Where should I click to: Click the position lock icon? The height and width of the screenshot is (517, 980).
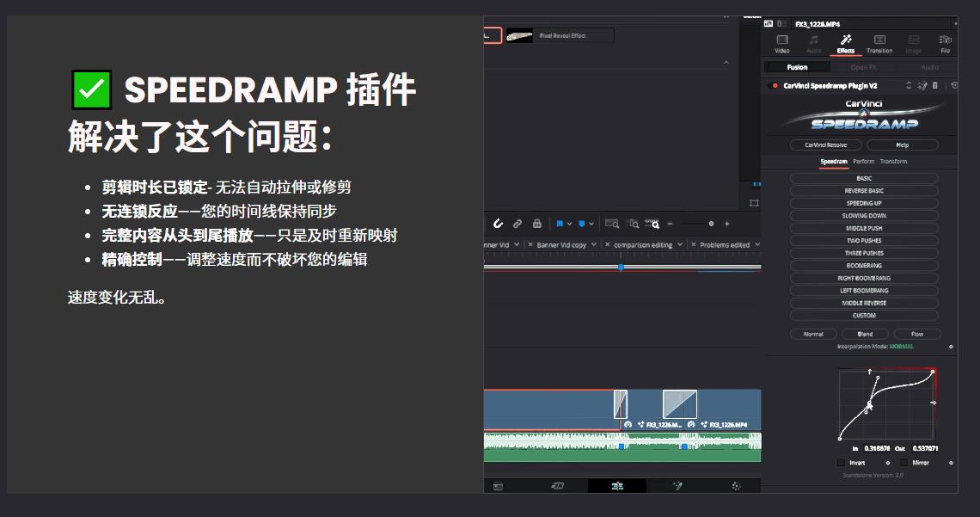point(537,224)
